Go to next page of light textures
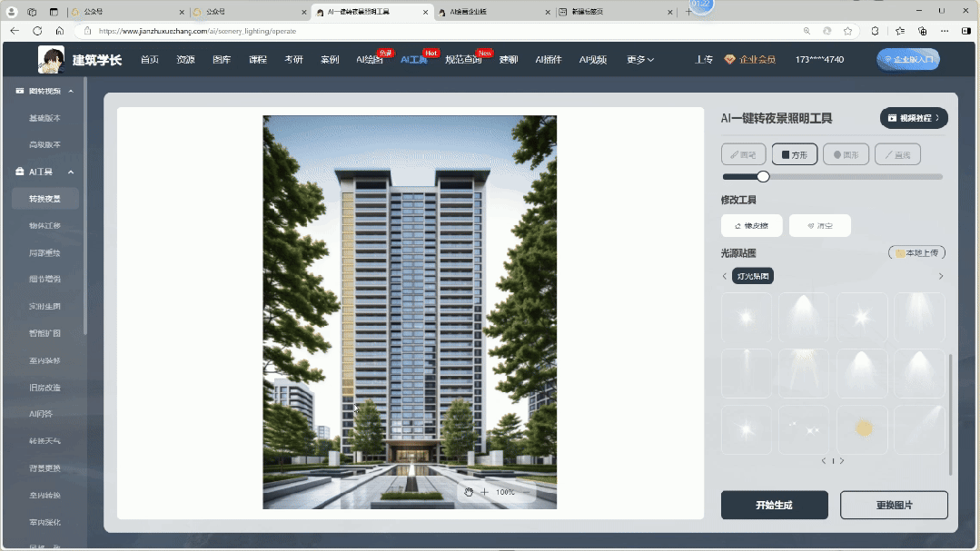This screenshot has width=980, height=551. pyautogui.click(x=842, y=461)
